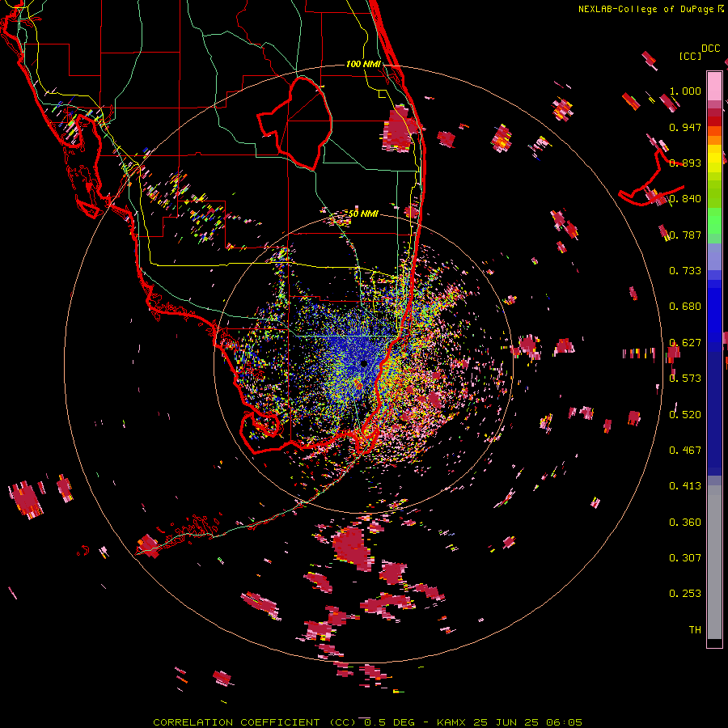This screenshot has width=728, height=728.
Task: Click the DCC product label
Action: click(710, 49)
